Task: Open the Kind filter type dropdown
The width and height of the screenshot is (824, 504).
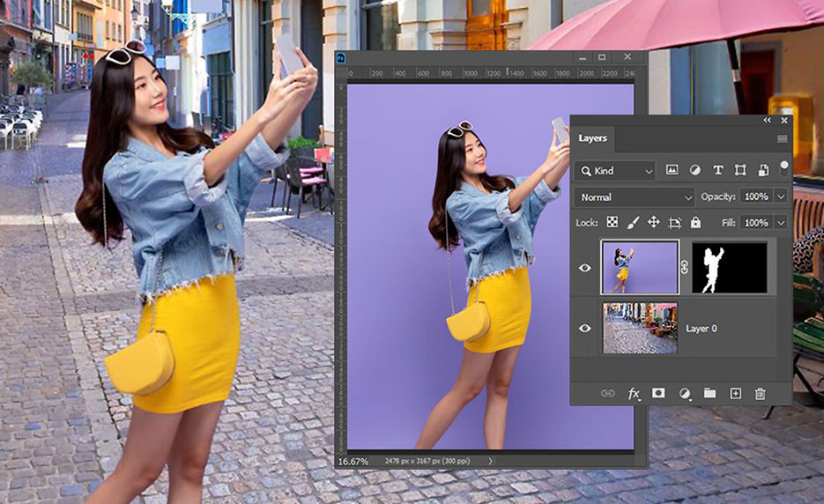Action: pyautogui.click(x=615, y=170)
